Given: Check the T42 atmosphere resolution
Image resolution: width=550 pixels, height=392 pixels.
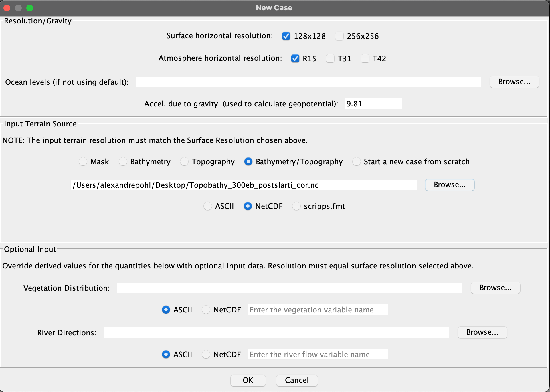Looking at the screenshot, I should pyautogui.click(x=365, y=58).
